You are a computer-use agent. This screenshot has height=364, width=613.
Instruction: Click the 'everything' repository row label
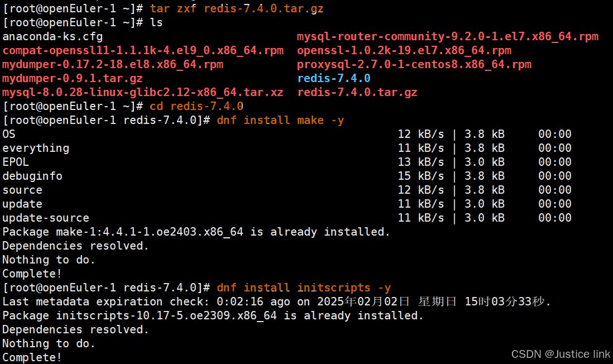36,148
